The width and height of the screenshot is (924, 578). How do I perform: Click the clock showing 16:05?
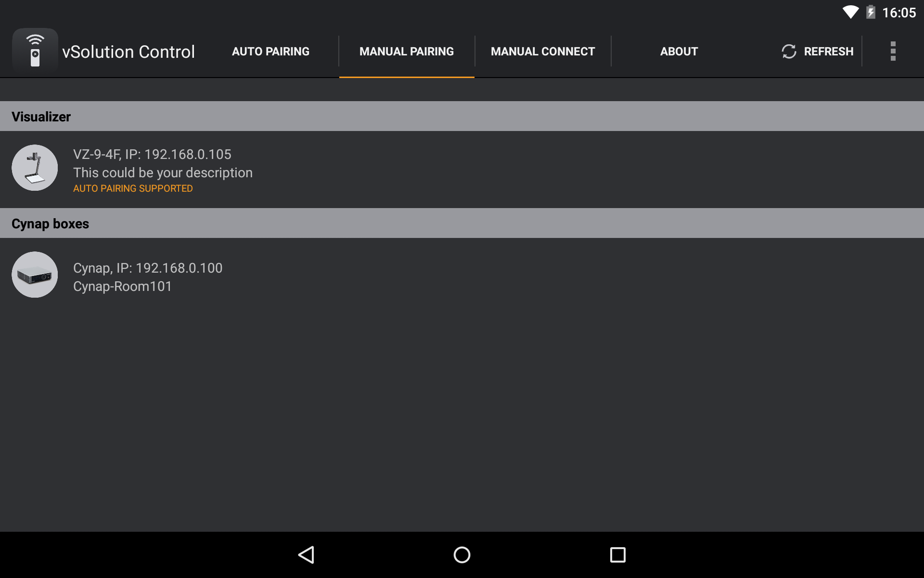point(901,12)
